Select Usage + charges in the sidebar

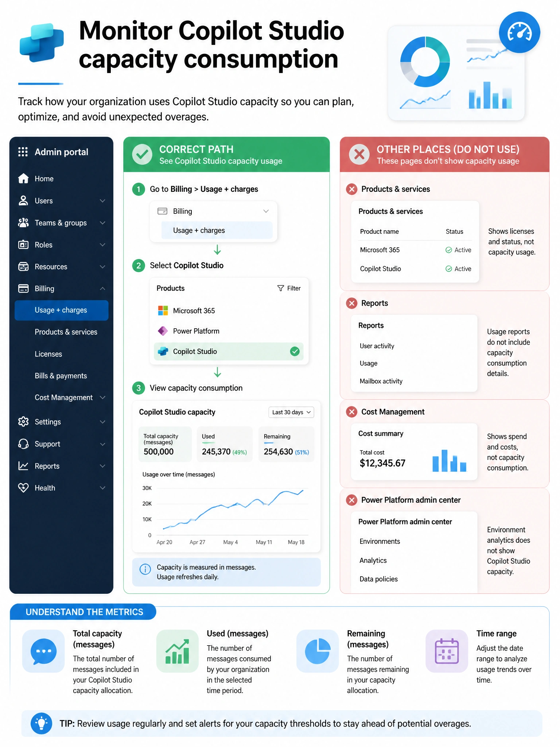tap(61, 310)
